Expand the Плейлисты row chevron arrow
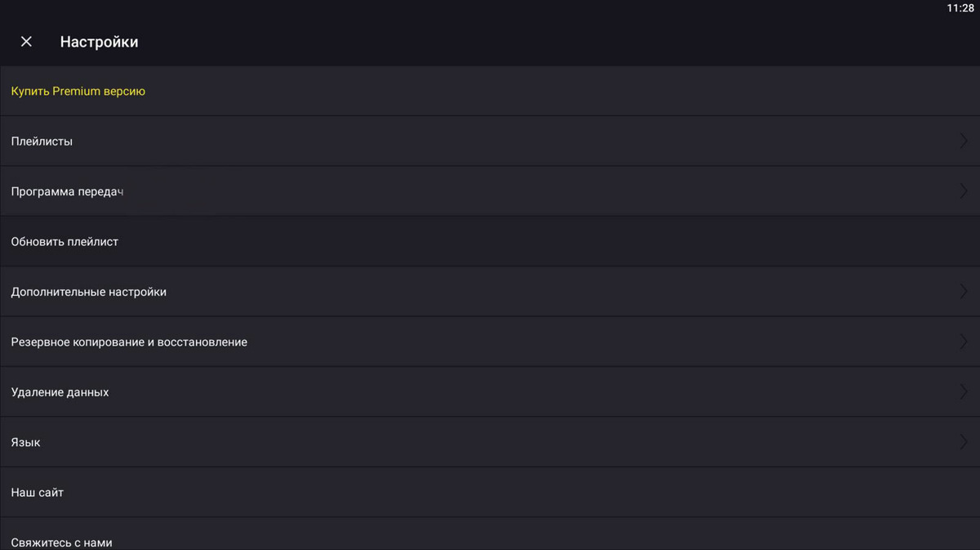The height and width of the screenshot is (550, 980). pos(964,141)
